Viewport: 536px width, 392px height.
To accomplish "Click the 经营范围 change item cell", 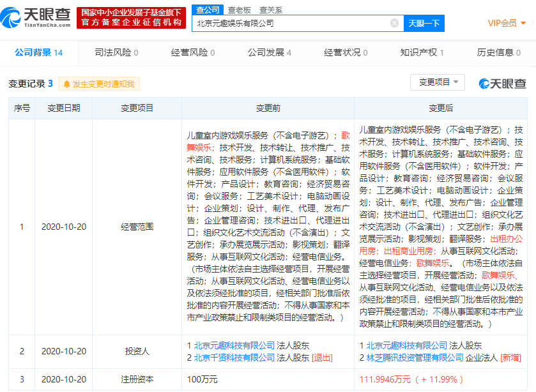I will 137,227.
